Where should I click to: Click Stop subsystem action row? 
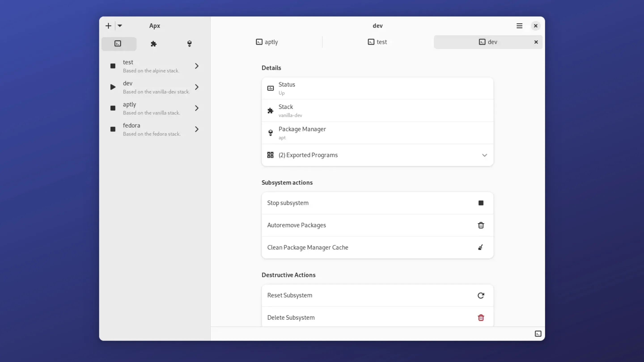coord(350,203)
